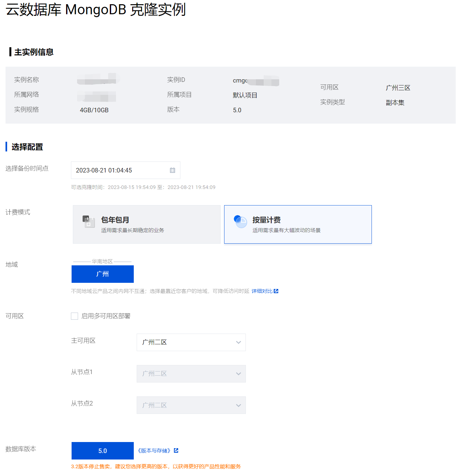Open 从节点2 availability zone dropdown
The width and height of the screenshot is (458, 476).
pyautogui.click(x=191, y=405)
